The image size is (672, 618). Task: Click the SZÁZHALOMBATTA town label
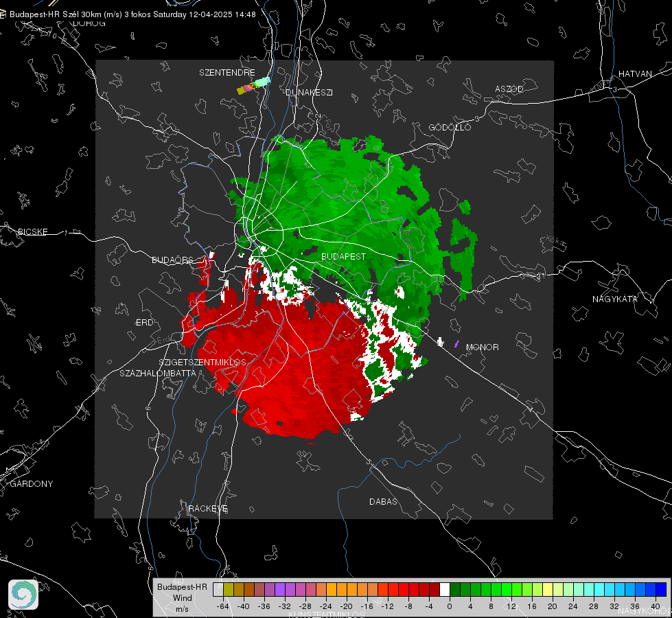158,373
